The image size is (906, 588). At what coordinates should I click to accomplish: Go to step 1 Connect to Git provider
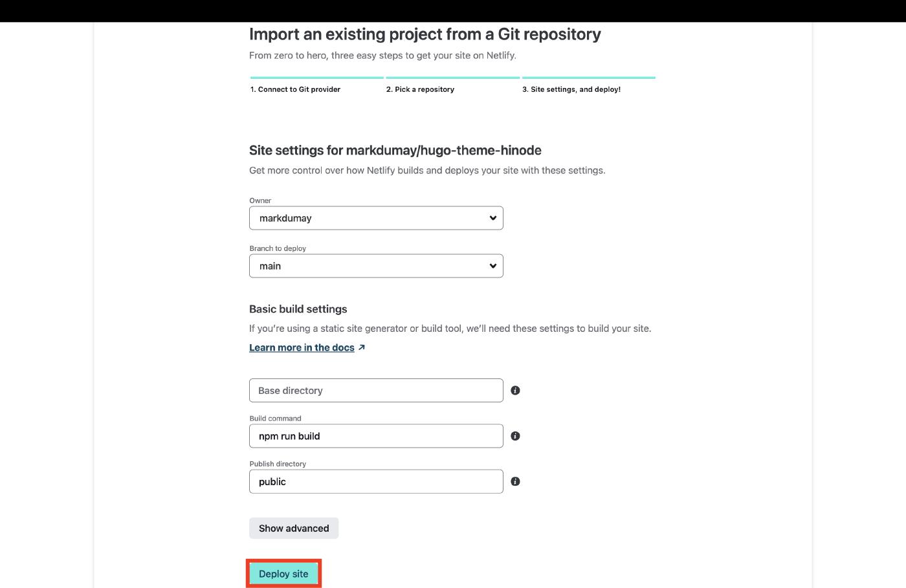[x=295, y=89]
